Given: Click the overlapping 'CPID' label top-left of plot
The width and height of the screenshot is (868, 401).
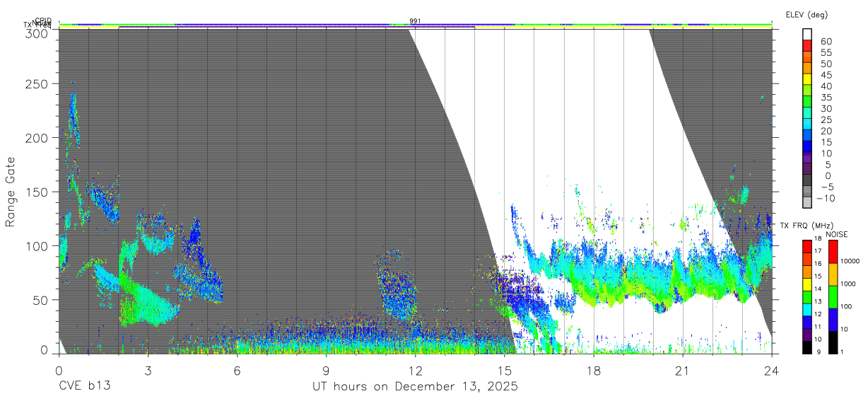Looking at the screenshot, I should pos(43,21).
